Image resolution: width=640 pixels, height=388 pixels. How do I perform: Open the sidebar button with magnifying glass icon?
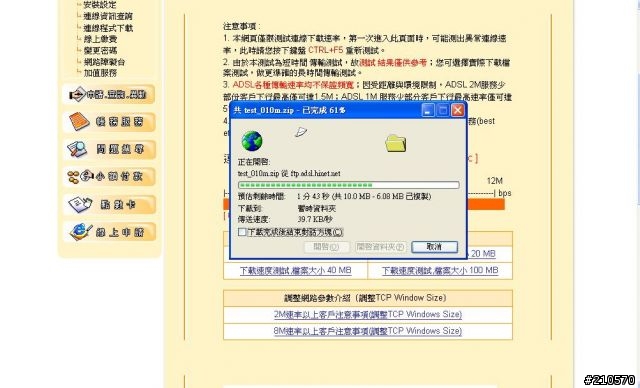109,149
